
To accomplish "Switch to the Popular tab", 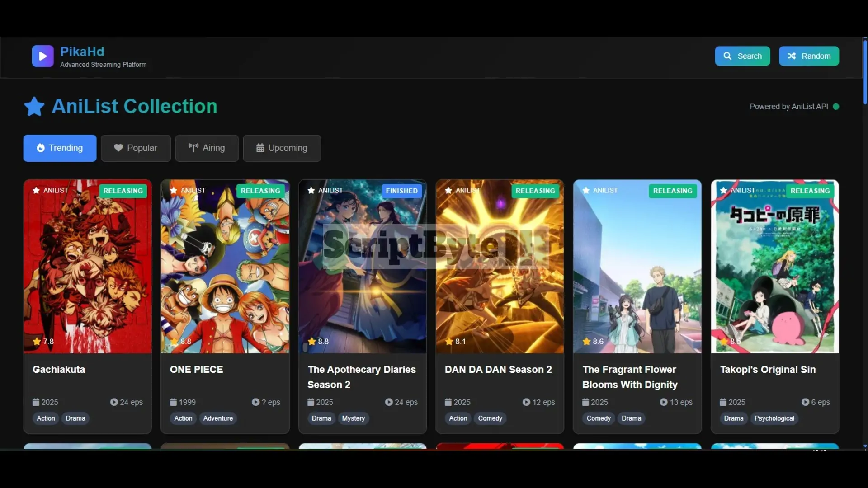I will click(136, 148).
